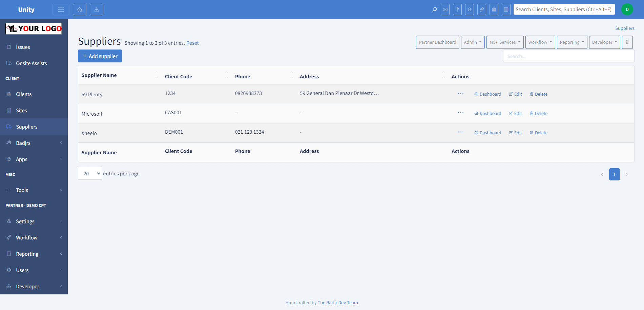Select pagination page 1
This screenshot has width=644, height=310.
615,174
